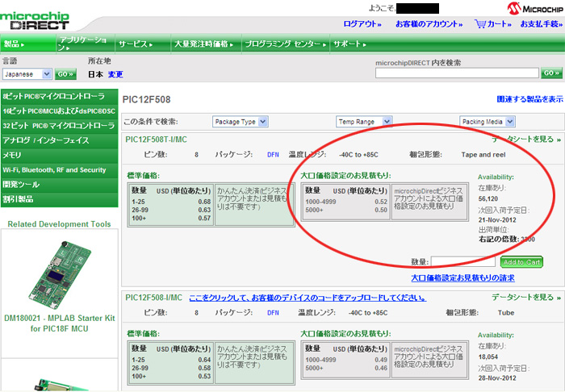The width and height of the screenshot is (565, 392).
Task: Click the Add to Cart button
Action: (521, 262)
